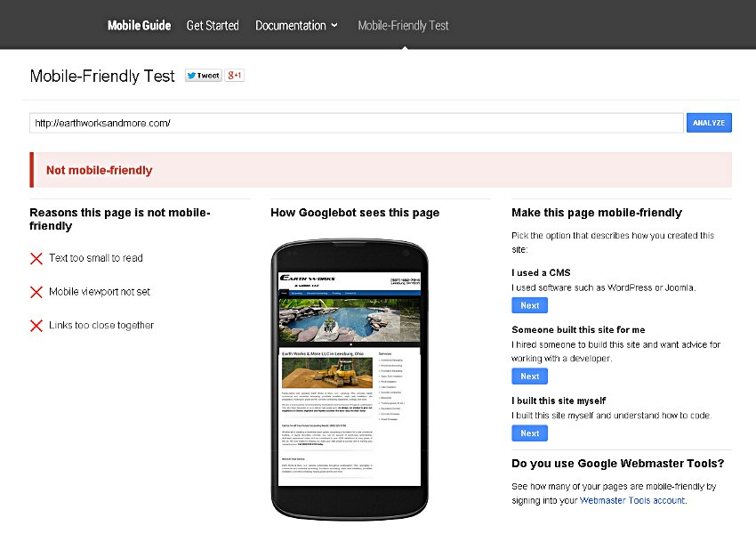
Task: Click the Mobile-Friendly Test page heading
Action: [102, 76]
